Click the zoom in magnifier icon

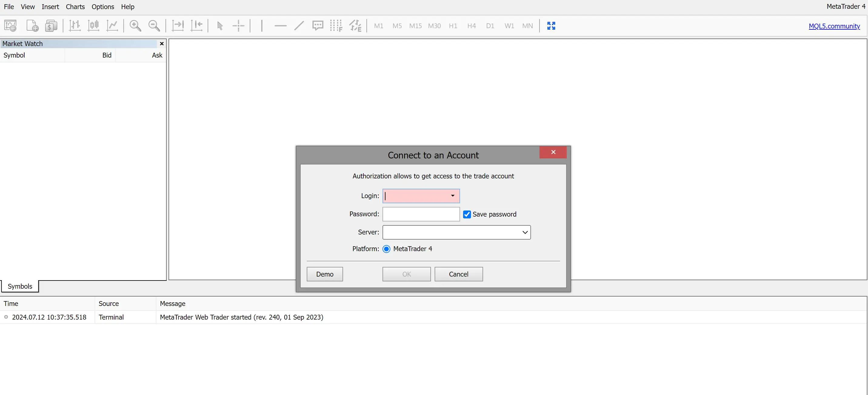pos(135,26)
